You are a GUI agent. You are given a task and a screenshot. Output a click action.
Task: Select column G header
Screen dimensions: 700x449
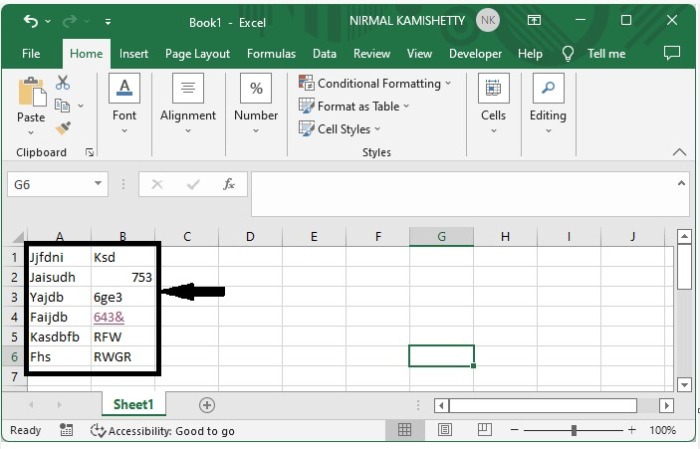tap(442, 237)
